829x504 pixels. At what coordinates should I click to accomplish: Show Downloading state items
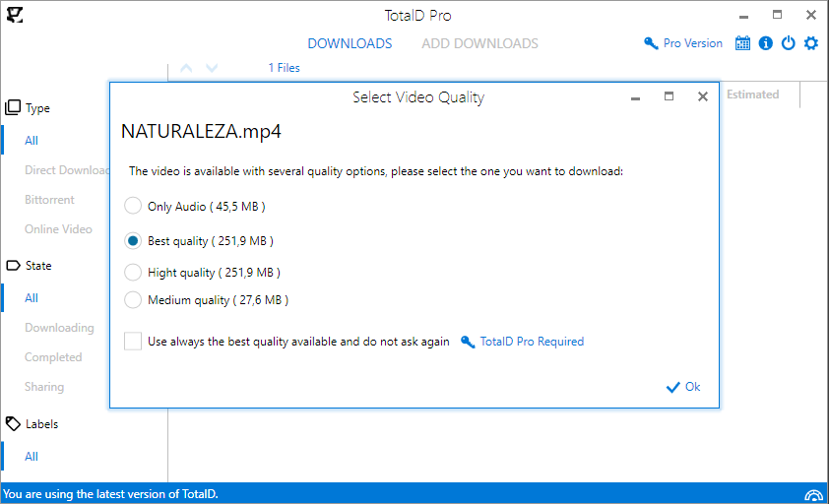[x=59, y=328]
